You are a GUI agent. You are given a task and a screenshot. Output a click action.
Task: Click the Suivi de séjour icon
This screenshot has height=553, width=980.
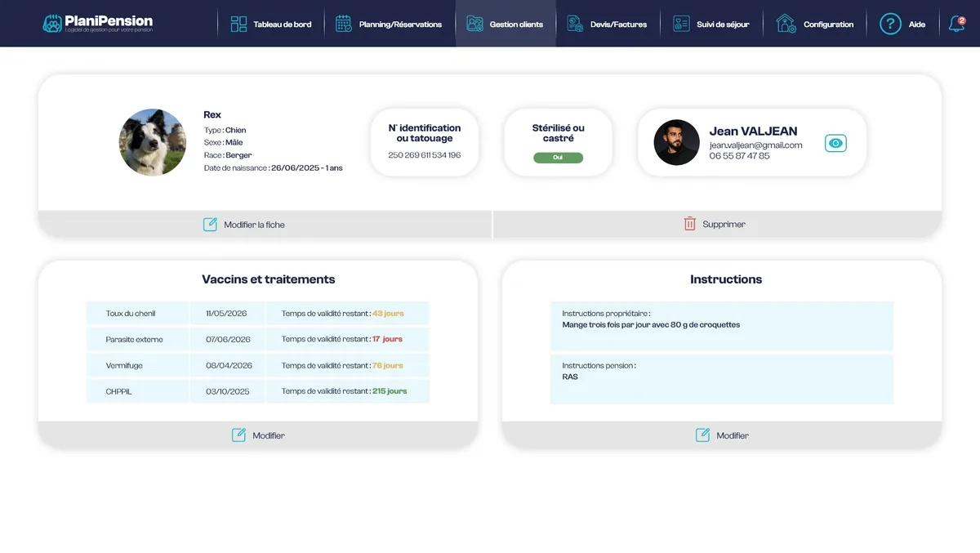click(x=682, y=24)
